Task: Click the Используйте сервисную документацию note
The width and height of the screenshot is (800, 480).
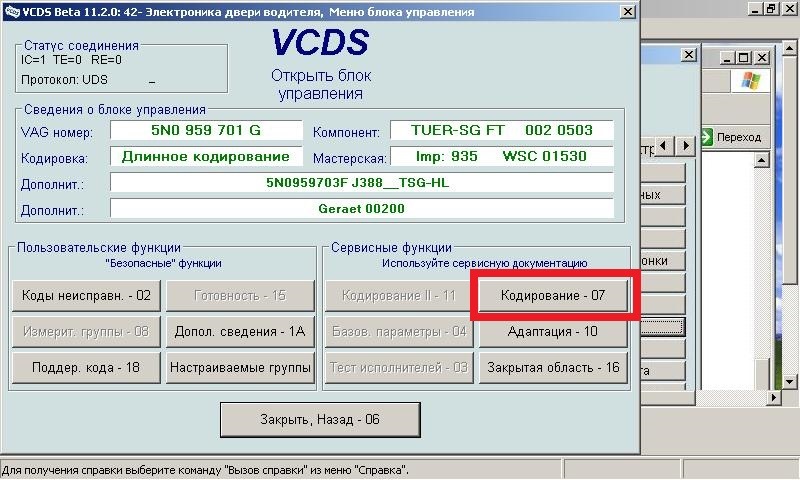Action: (x=485, y=263)
